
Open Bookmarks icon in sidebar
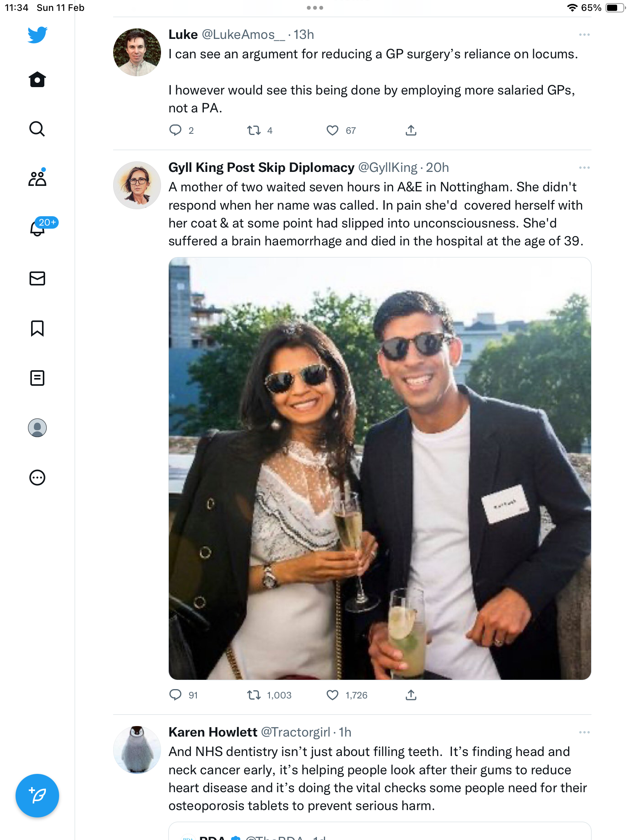[x=37, y=328]
